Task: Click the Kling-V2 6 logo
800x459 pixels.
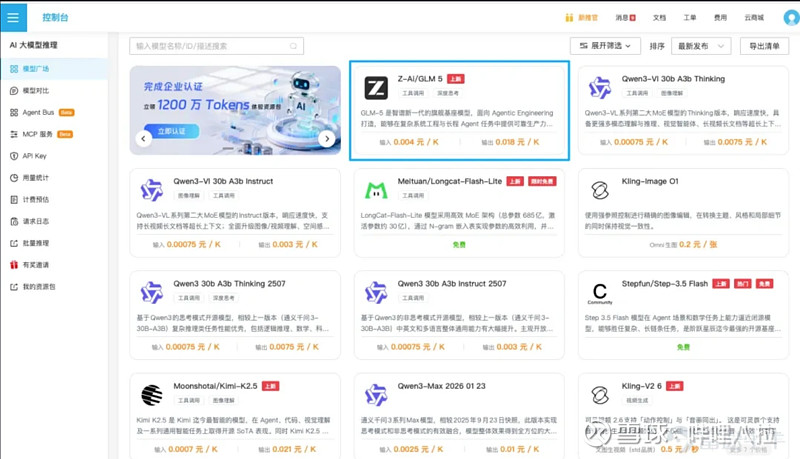Action: click(x=600, y=395)
